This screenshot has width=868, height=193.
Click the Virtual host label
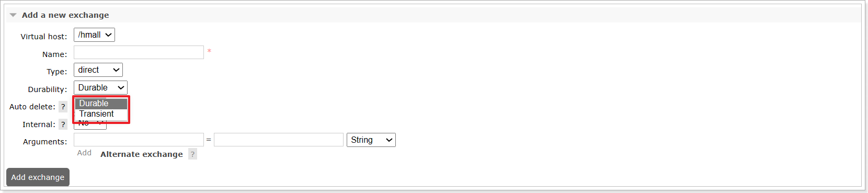[44, 37]
